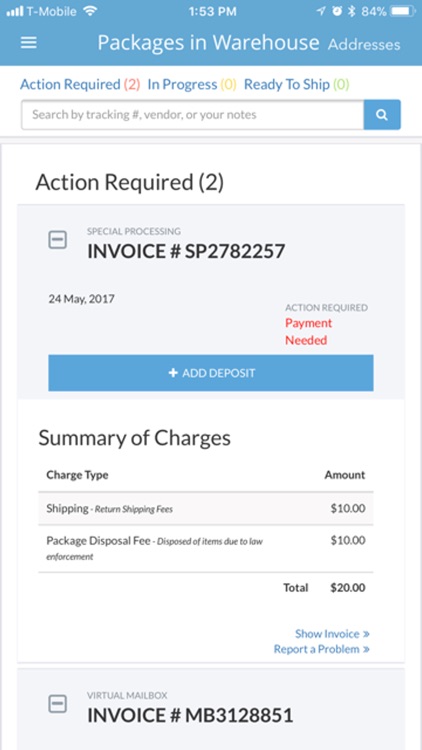The width and height of the screenshot is (422, 750).
Task: Open the Report a Problem link
Action: (322, 649)
